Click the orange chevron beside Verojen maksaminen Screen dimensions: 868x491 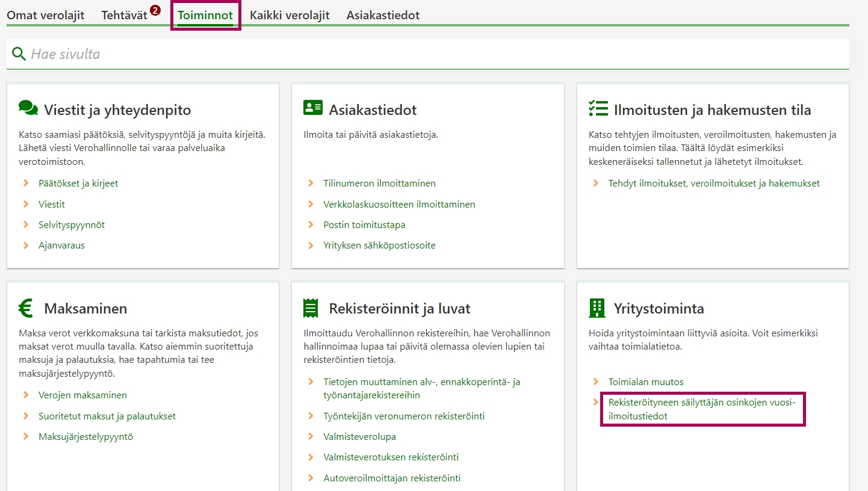[x=26, y=395]
